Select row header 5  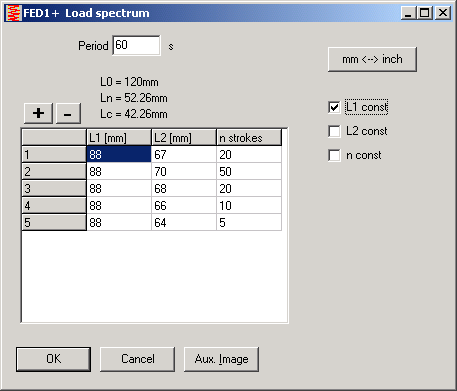tap(54, 222)
